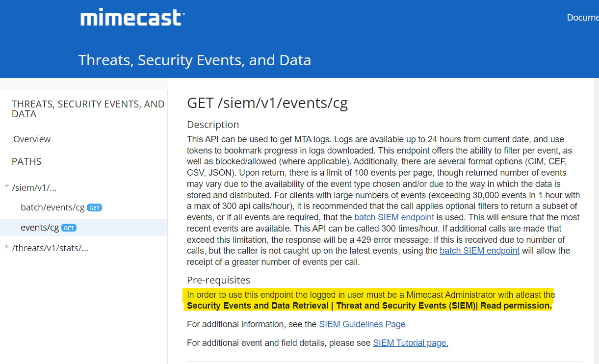Expand the /threats/v1/stats/... tree arrow
This screenshot has width=599, height=364.
(x=6, y=247)
